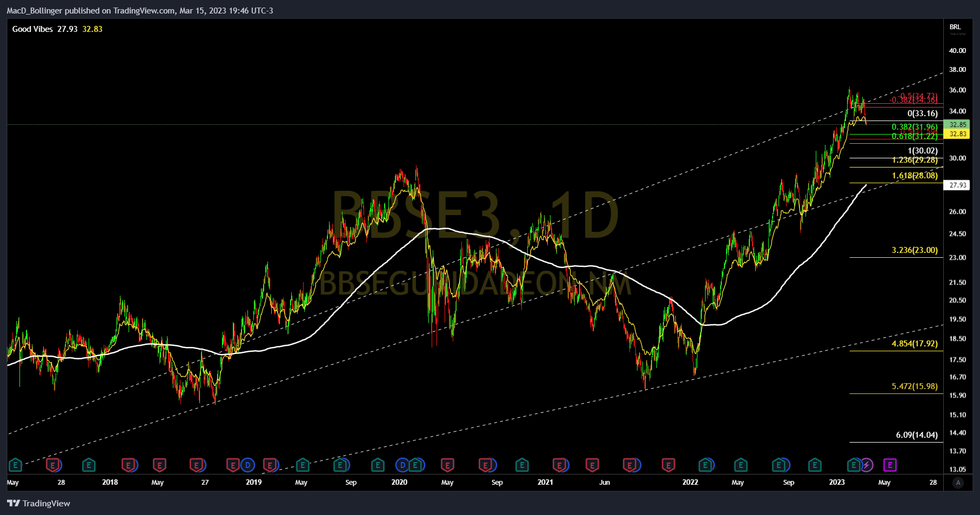Click the Jun label on time axis

point(605,483)
